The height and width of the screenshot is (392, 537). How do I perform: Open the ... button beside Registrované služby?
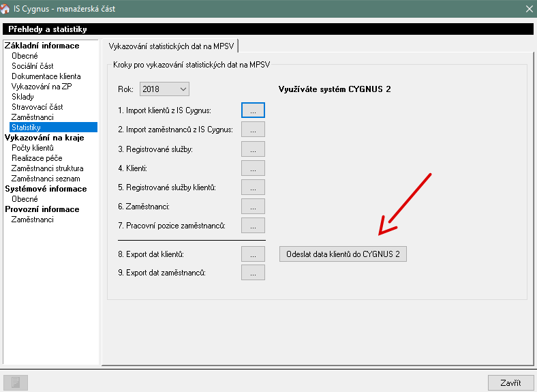253,149
